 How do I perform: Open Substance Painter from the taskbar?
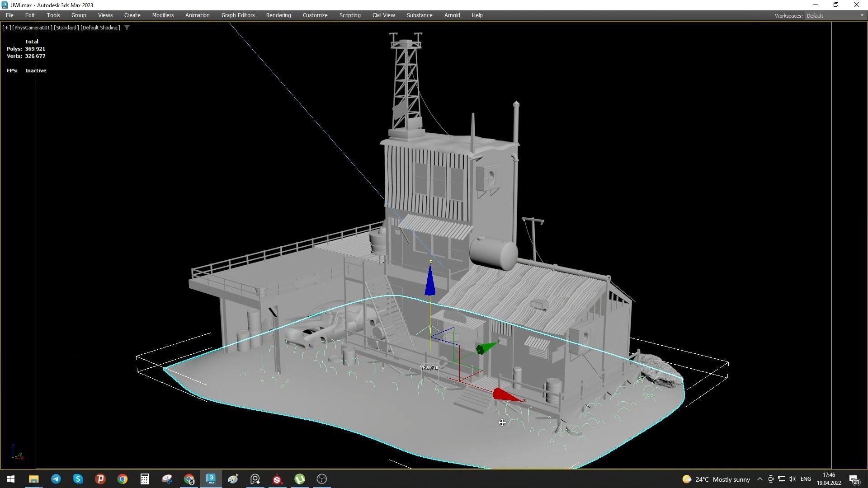tap(277, 479)
